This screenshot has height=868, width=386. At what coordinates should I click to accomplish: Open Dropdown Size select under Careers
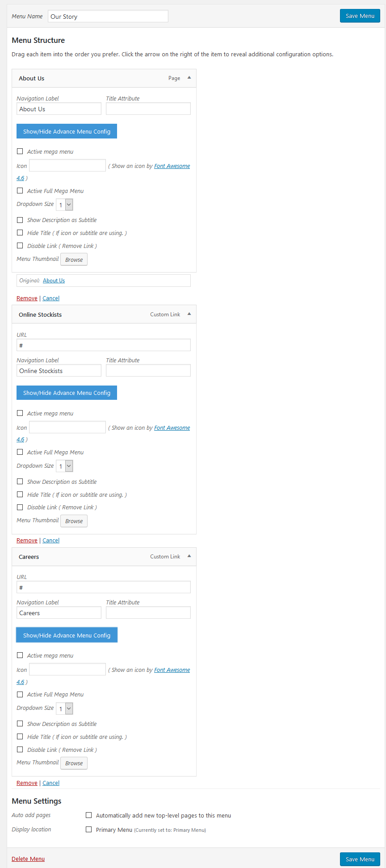pyautogui.click(x=64, y=709)
